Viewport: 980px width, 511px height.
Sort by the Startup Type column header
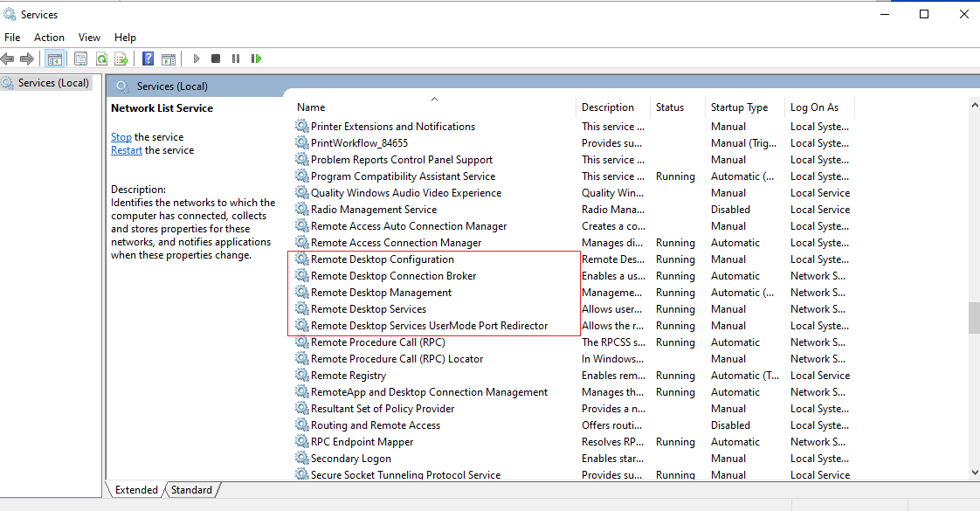tap(744, 107)
